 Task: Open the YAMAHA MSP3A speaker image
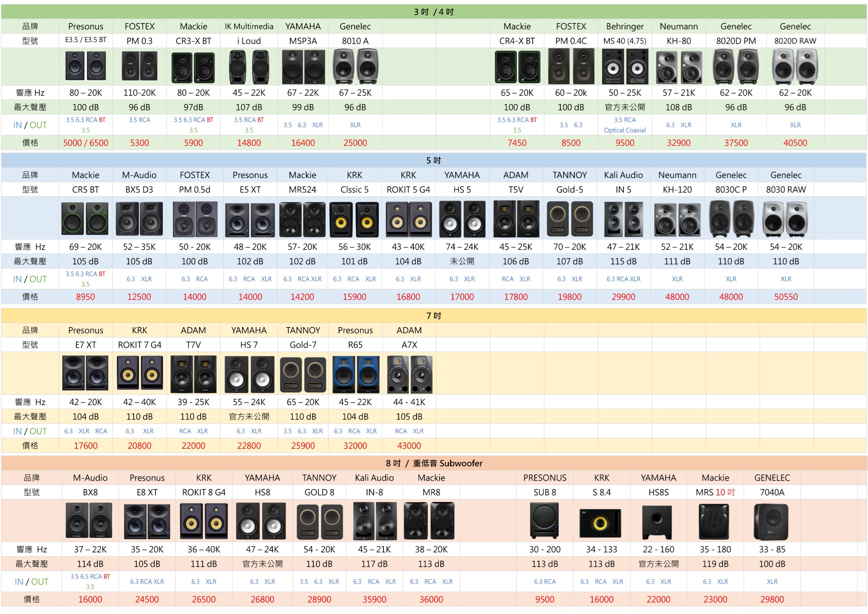click(x=303, y=67)
